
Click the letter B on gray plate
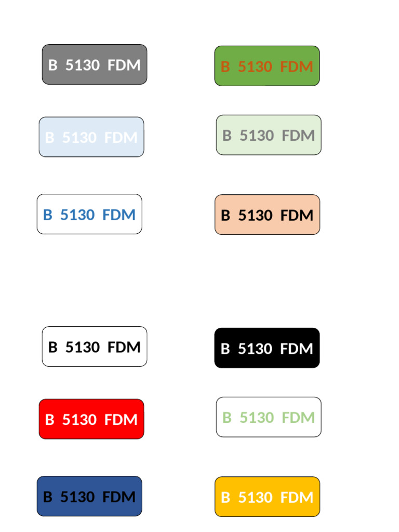tap(52, 65)
